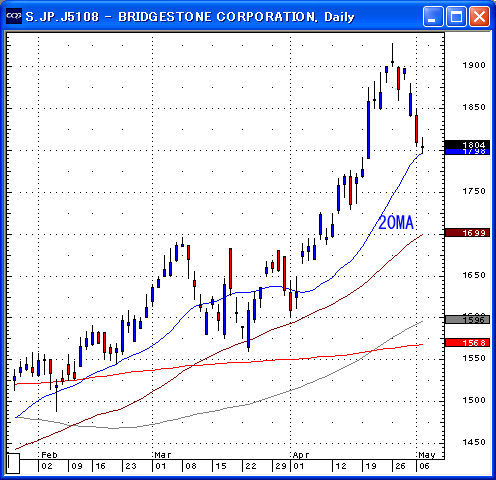Click the highest candlestick above 1900

392,55
